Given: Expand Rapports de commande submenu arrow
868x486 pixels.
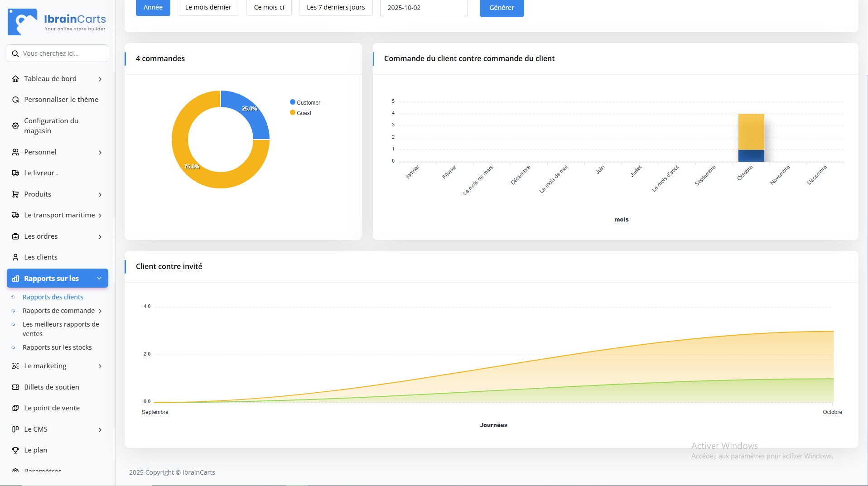Looking at the screenshot, I should [100, 311].
